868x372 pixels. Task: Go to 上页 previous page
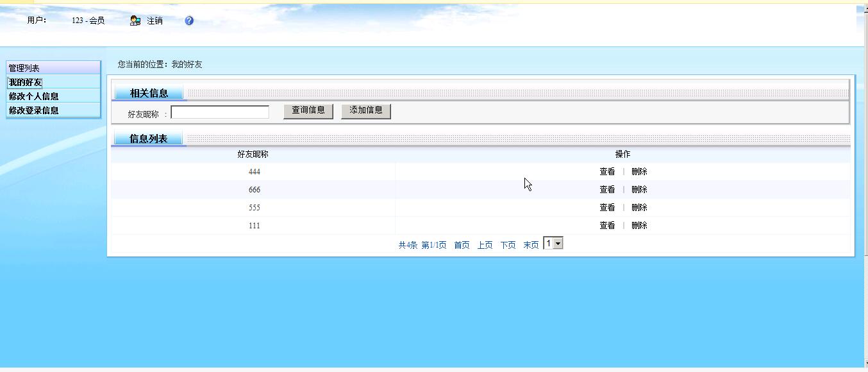pyautogui.click(x=485, y=245)
